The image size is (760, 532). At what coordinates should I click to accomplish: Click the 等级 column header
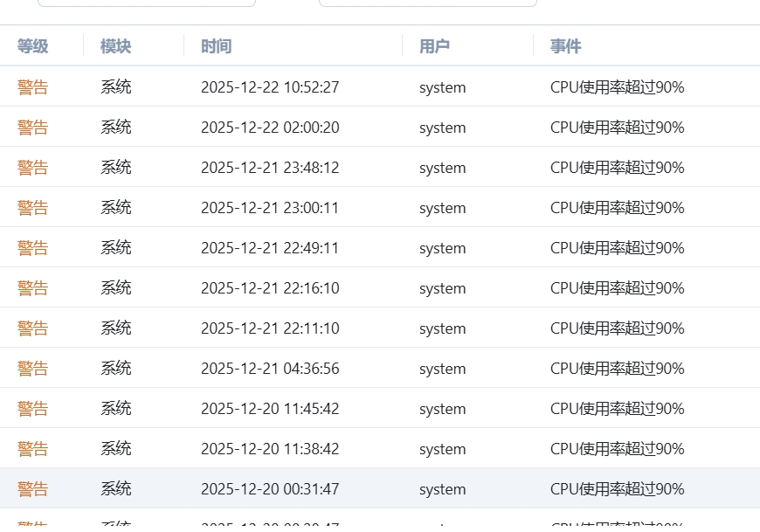tap(32, 46)
